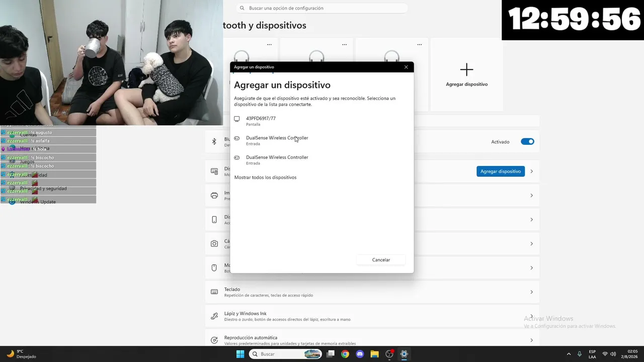Open the weather widget showing 9°C Despejado
This screenshot has width=644, height=362.
(x=21, y=354)
